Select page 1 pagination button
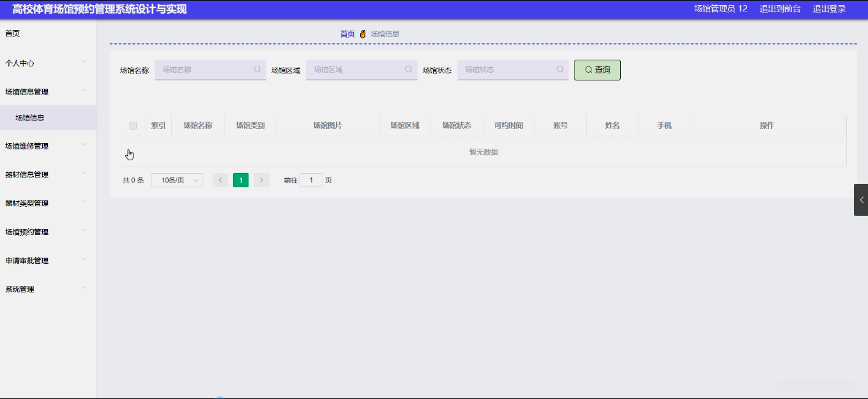This screenshot has height=399, width=868. coord(241,180)
